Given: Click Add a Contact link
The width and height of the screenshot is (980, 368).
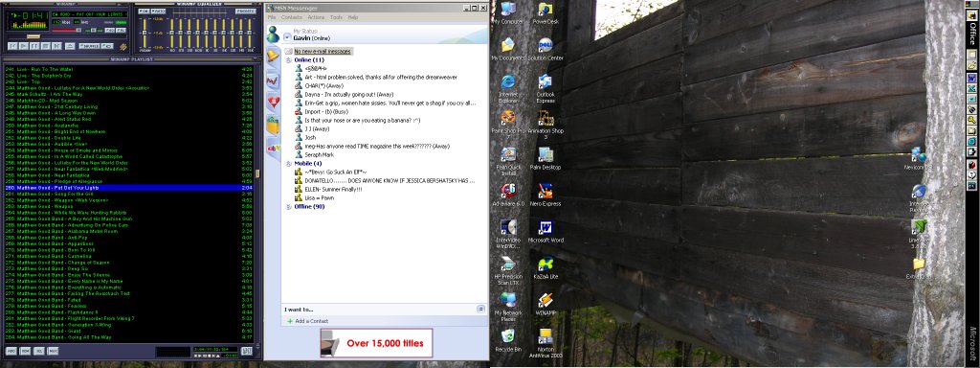Looking at the screenshot, I should (x=311, y=321).
